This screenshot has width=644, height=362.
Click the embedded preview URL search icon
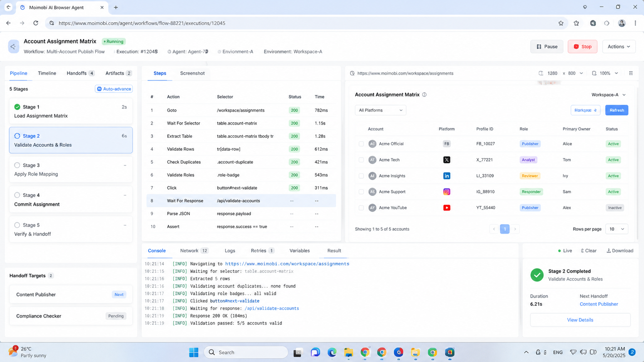pyautogui.click(x=352, y=73)
